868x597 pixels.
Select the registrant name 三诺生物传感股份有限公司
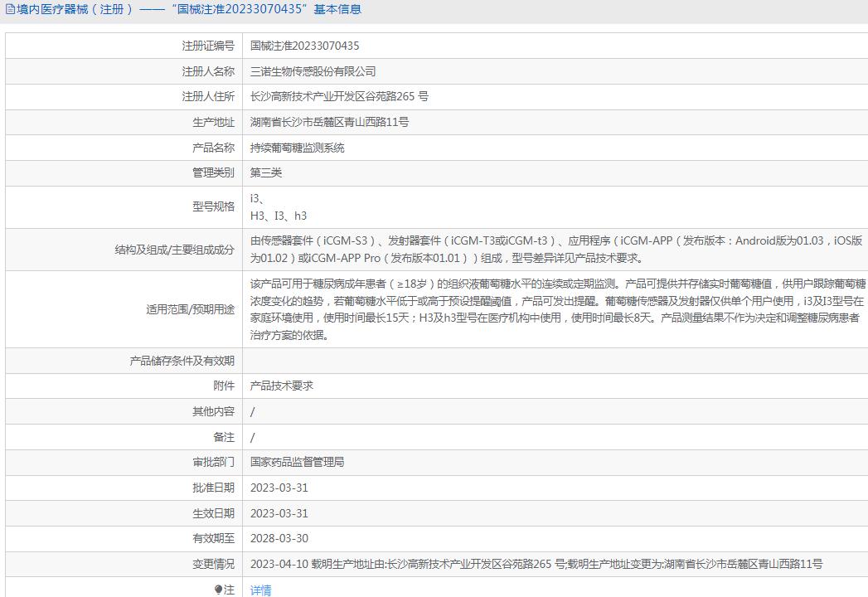coord(313,71)
